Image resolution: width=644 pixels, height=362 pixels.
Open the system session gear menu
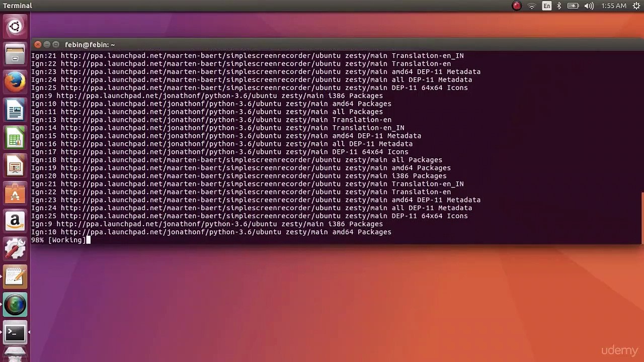[x=636, y=6]
